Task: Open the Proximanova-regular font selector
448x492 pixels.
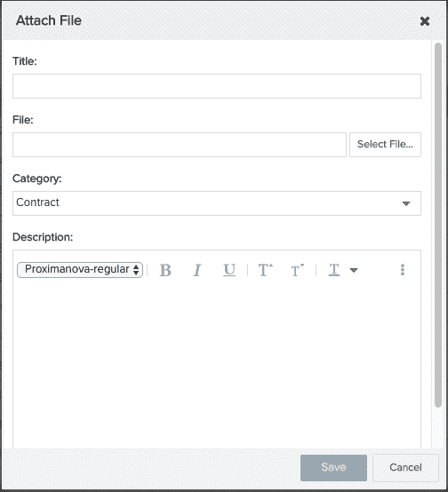Action: tap(80, 269)
